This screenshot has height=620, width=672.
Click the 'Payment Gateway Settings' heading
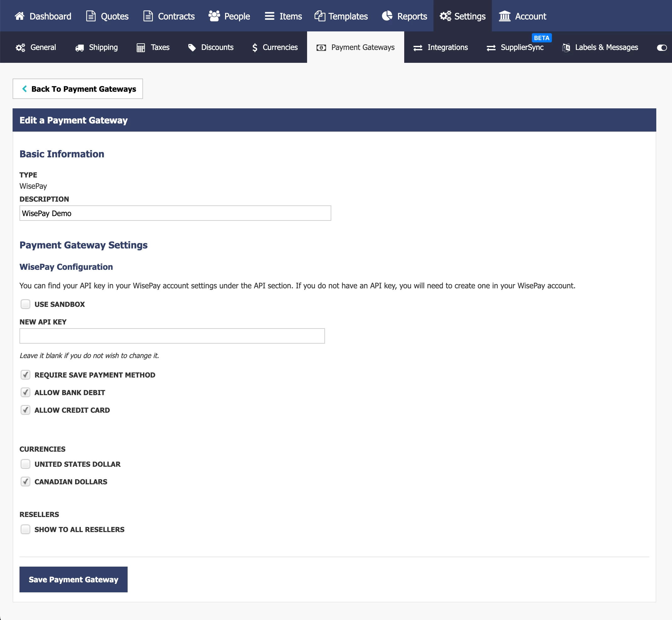pyautogui.click(x=84, y=245)
